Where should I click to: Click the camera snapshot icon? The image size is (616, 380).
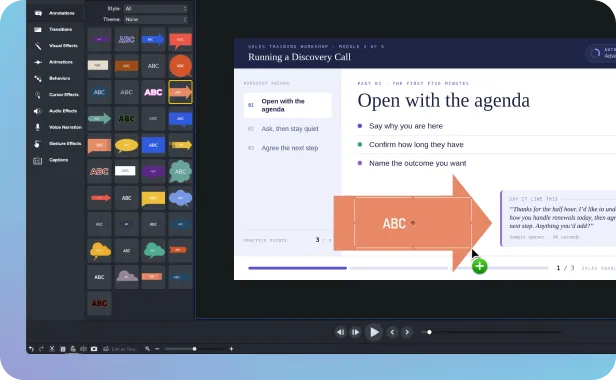[x=94, y=349]
